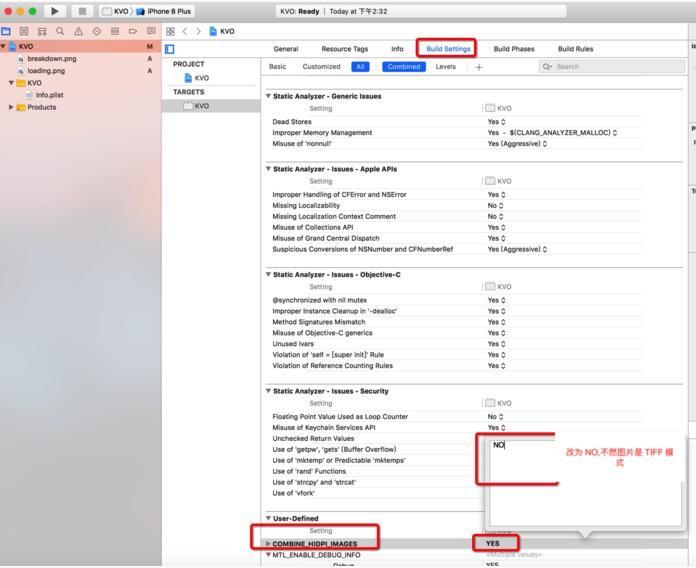This screenshot has width=696, height=568.
Task: Select the Combined view mode
Action: pos(403,67)
